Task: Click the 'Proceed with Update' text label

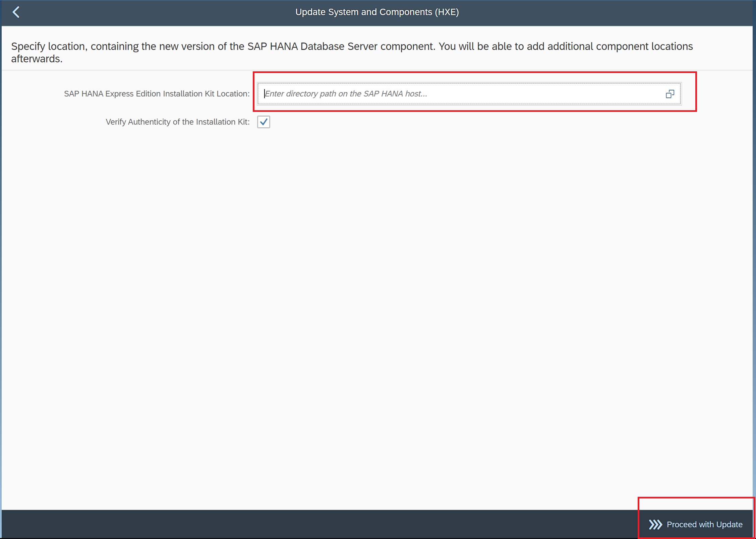Action: (x=704, y=524)
